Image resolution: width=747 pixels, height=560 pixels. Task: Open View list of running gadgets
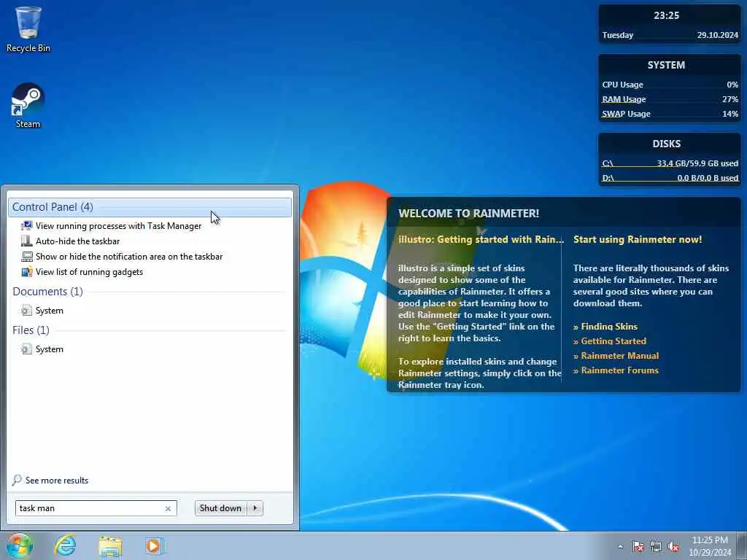[89, 272]
